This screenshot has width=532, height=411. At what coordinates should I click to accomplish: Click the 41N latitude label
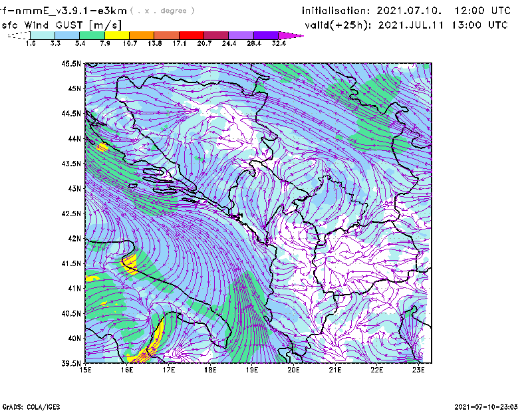[74, 289]
